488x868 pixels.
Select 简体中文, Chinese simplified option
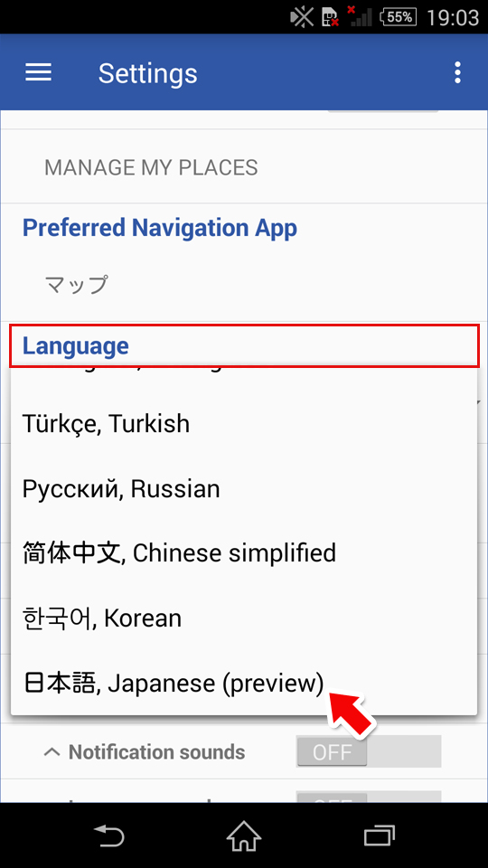click(x=243, y=553)
